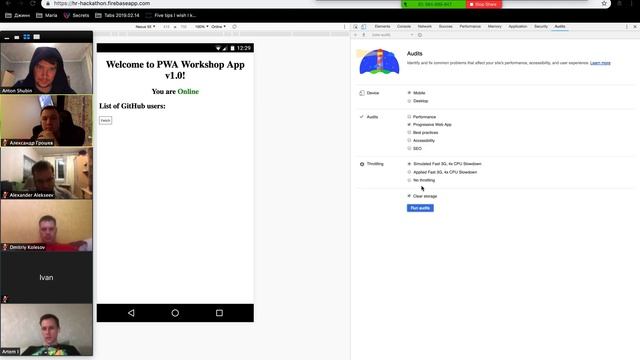This screenshot has width=640, height=360.
Task: Switch to the Performance tab
Action: click(x=470, y=27)
